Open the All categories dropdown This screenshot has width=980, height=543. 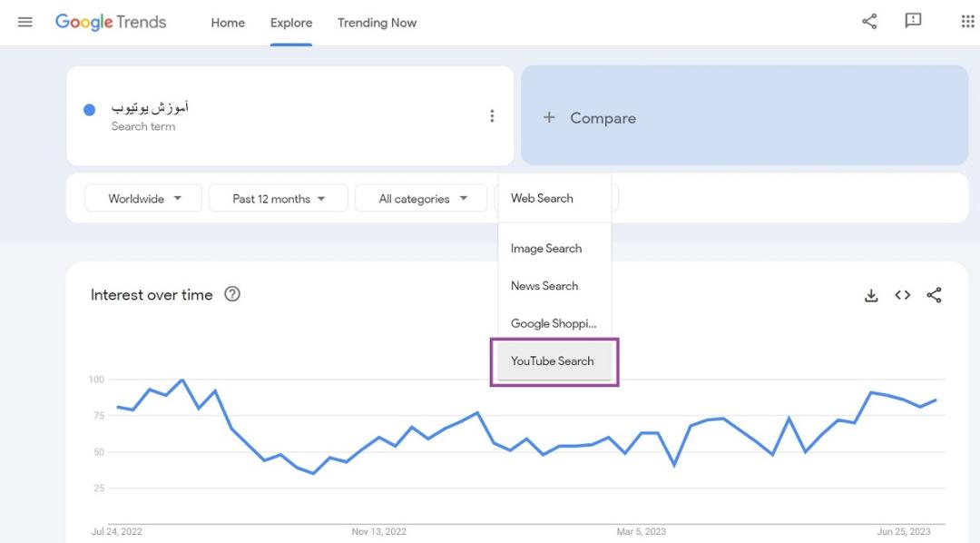click(421, 198)
